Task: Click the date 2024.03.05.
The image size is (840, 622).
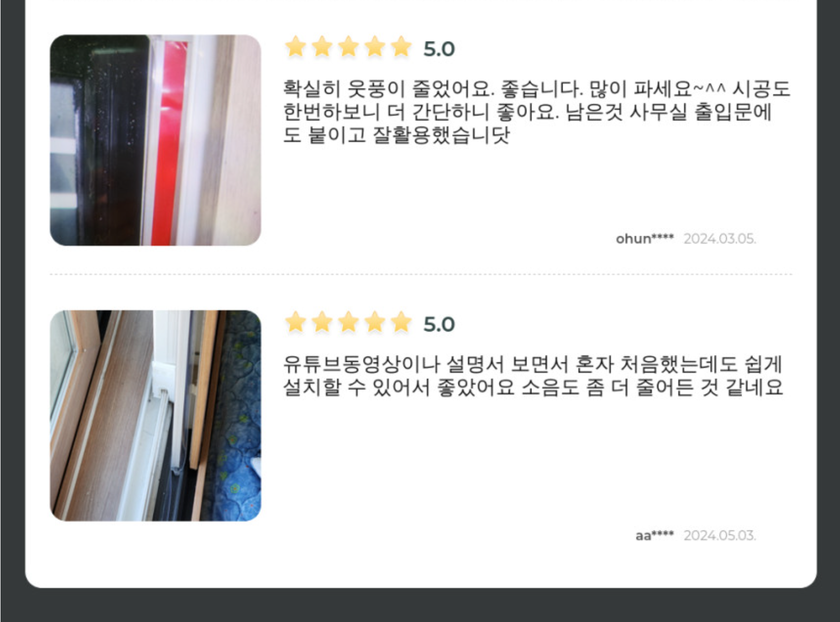Action: click(x=720, y=239)
